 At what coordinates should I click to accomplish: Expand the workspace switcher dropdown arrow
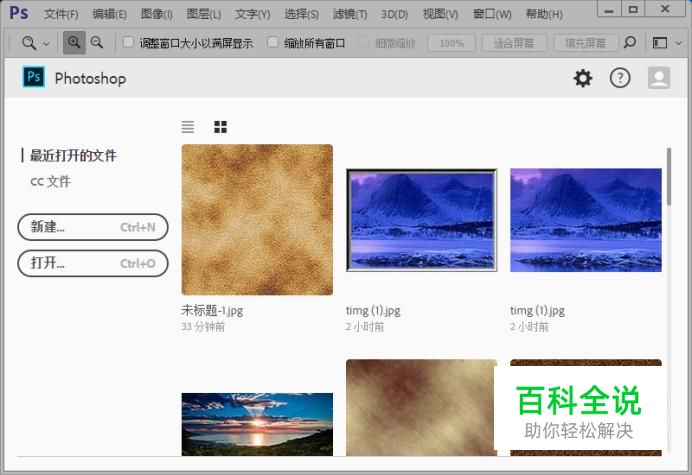click(679, 43)
